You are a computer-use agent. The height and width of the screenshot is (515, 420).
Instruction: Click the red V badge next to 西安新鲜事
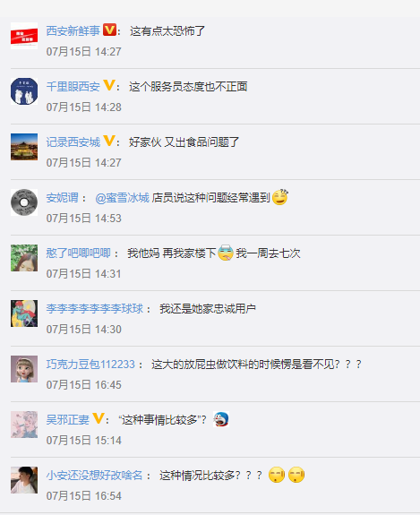(x=109, y=30)
